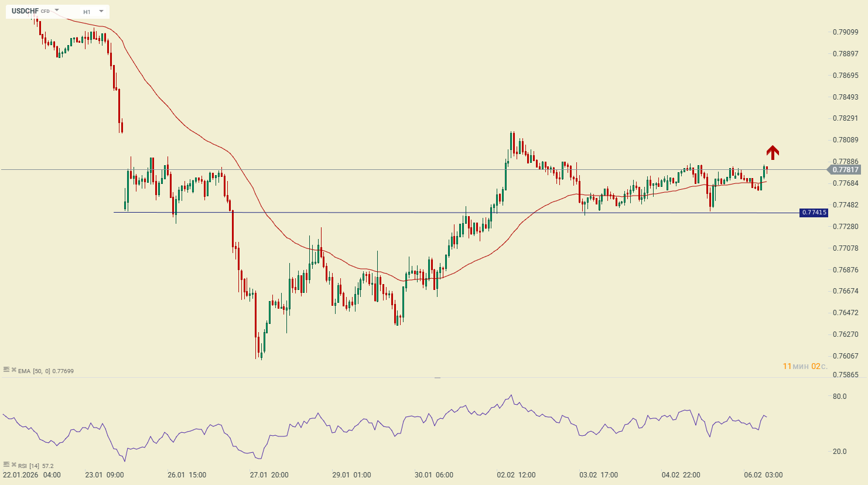Click the RSI [14] indicator label

click(x=29, y=466)
